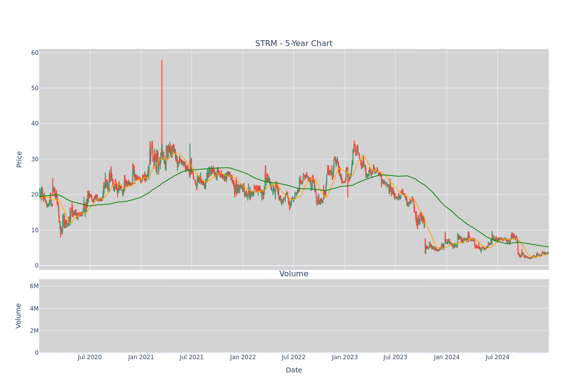588x392 pixels.
Task: Click the "30" price axis tick
Action: pyautogui.click(x=35, y=159)
